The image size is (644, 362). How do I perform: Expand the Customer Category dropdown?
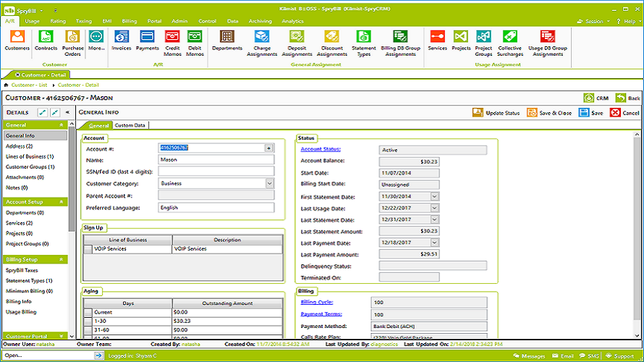pyautogui.click(x=269, y=183)
